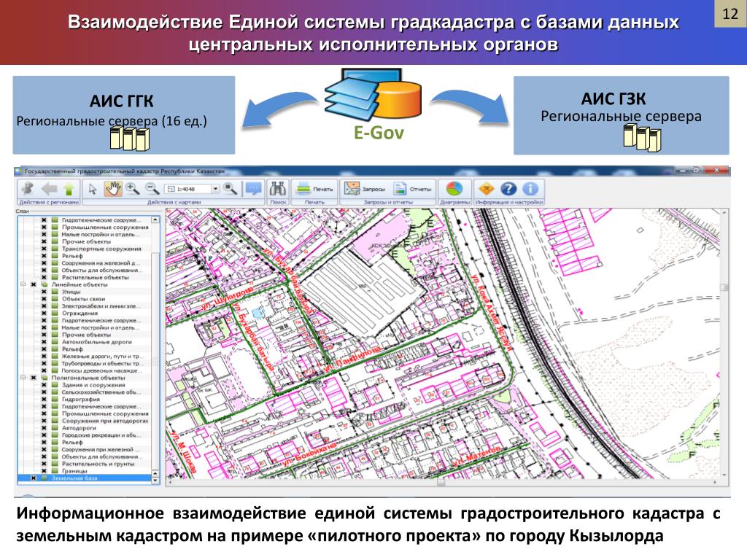This screenshot has height=560, width=747.
Task: Click the yellow diamond settings icon
Action: pos(487,189)
